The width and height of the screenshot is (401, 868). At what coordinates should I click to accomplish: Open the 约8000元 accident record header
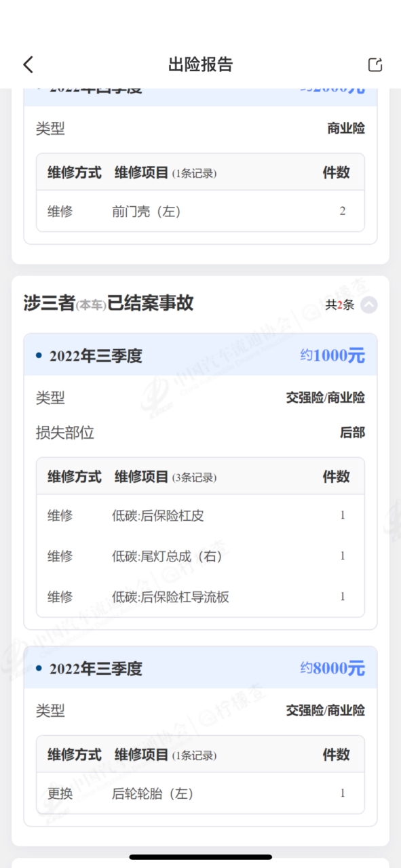click(x=200, y=668)
